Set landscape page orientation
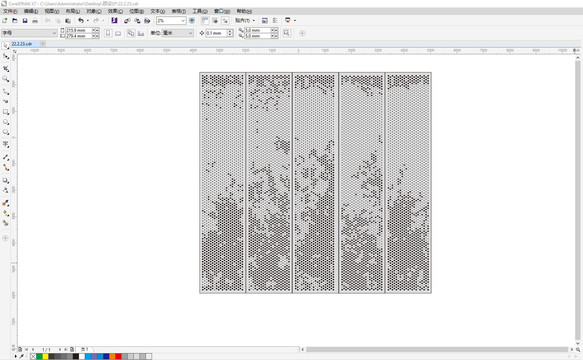Image resolution: width=583 pixels, height=360 pixels. click(x=118, y=33)
